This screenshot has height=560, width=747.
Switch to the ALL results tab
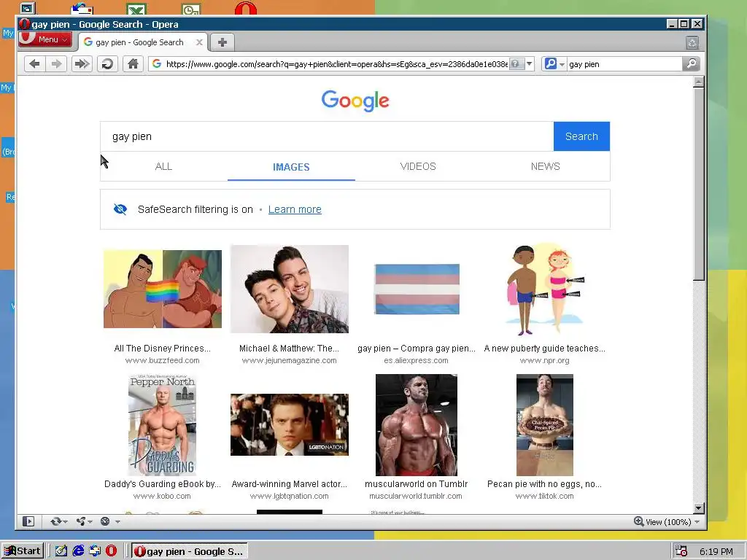163,167
